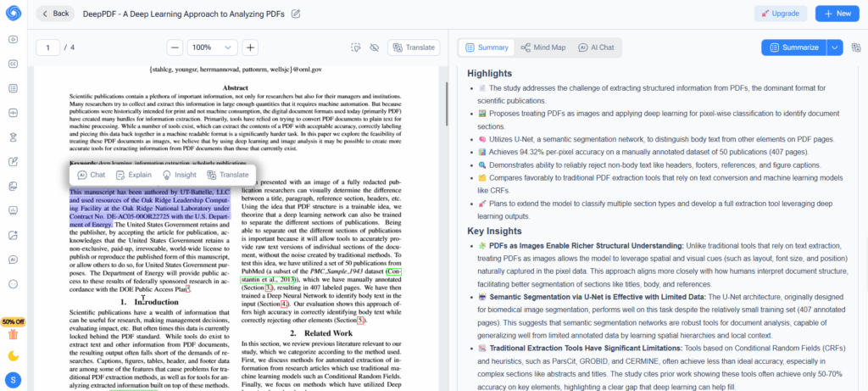Click 'Traditional Extraction Tools Have Significant Limitations'
868x391 pixels.
pyautogui.click(x=586, y=349)
